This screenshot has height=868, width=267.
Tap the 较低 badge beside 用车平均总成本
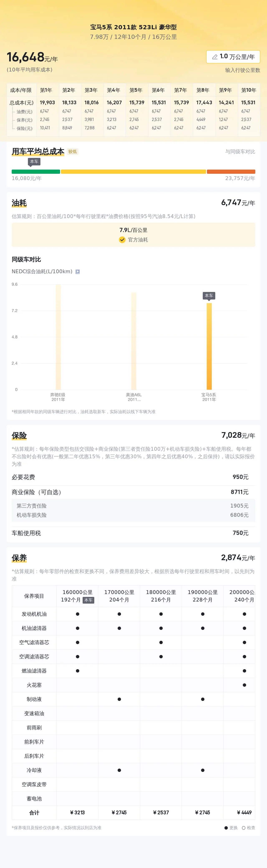pyautogui.click(x=72, y=152)
